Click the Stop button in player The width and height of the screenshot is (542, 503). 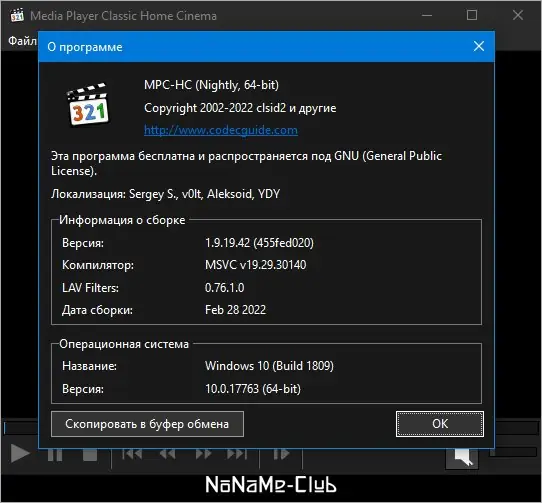[x=90, y=454]
